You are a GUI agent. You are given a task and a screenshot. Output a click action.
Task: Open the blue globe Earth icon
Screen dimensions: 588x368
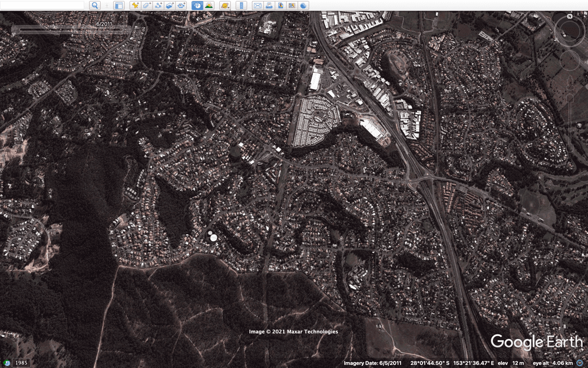coord(303,5)
